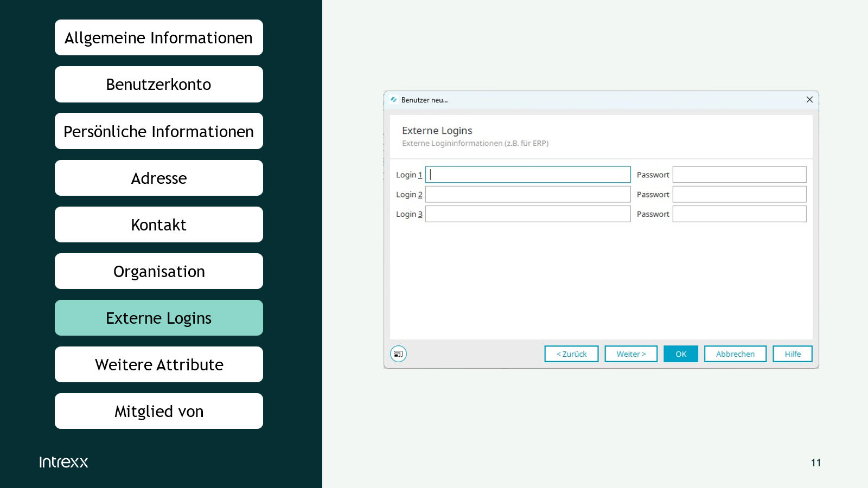Close the Benutzer neu dialog
This screenshot has height=488, width=868.
pyautogui.click(x=809, y=100)
